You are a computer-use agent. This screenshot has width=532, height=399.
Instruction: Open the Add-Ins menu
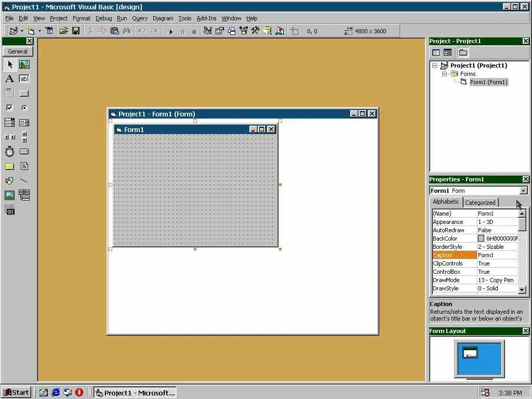(x=206, y=18)
